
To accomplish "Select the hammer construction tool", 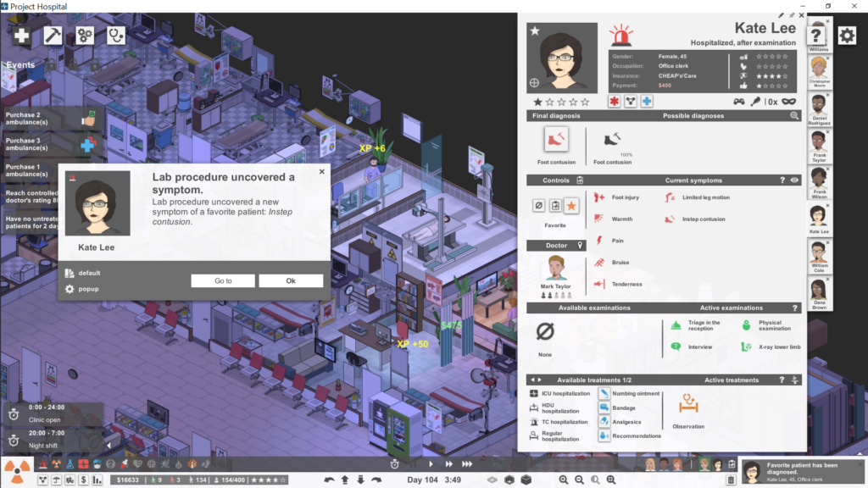I will [x=53, y=36].
